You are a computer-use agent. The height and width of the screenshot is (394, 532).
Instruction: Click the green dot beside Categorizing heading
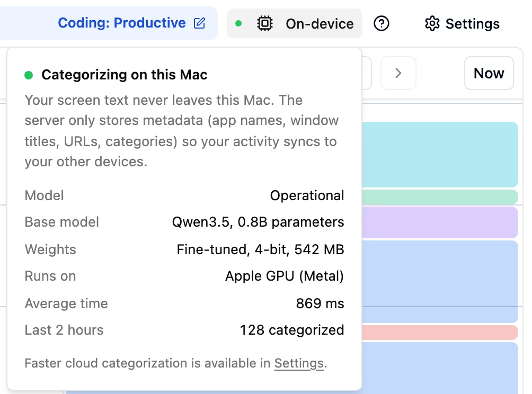tap(29, 75)
